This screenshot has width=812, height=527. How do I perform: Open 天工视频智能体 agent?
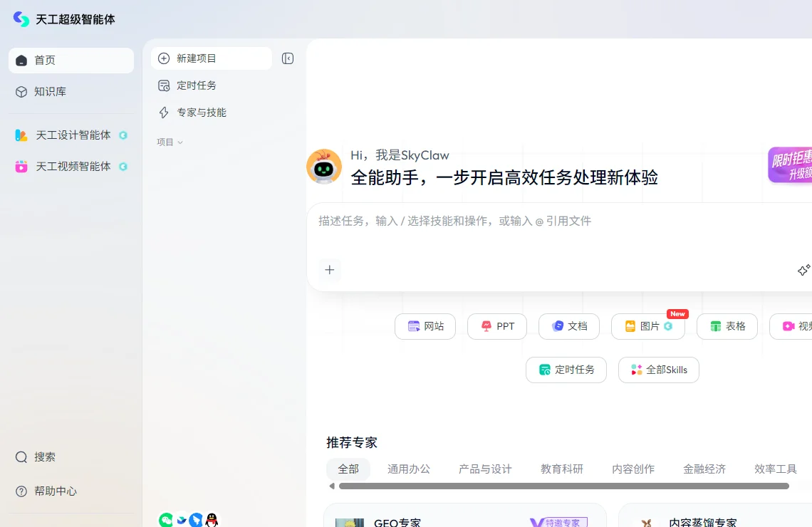[x=71, y=166]
